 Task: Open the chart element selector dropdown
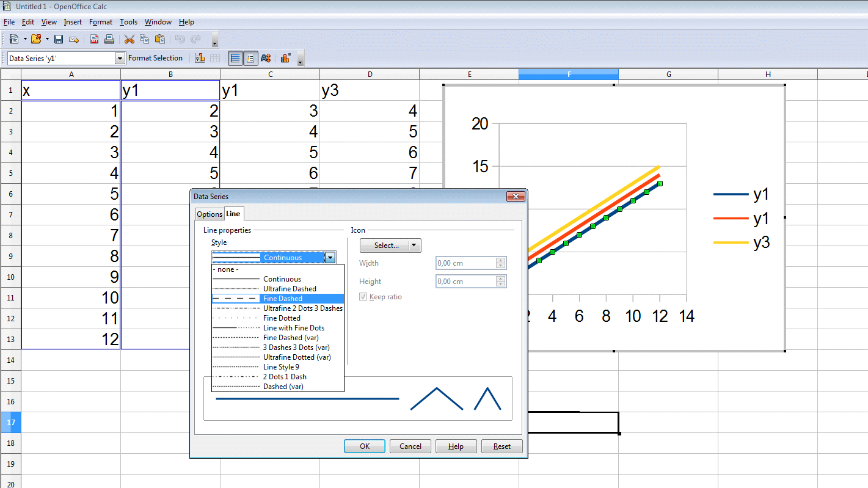point(120,58)
